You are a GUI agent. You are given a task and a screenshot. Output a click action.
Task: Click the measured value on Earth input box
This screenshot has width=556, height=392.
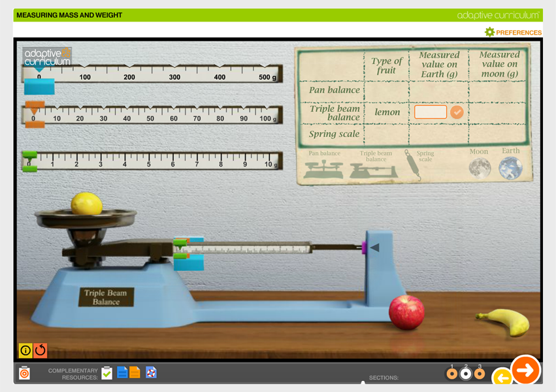431,112
